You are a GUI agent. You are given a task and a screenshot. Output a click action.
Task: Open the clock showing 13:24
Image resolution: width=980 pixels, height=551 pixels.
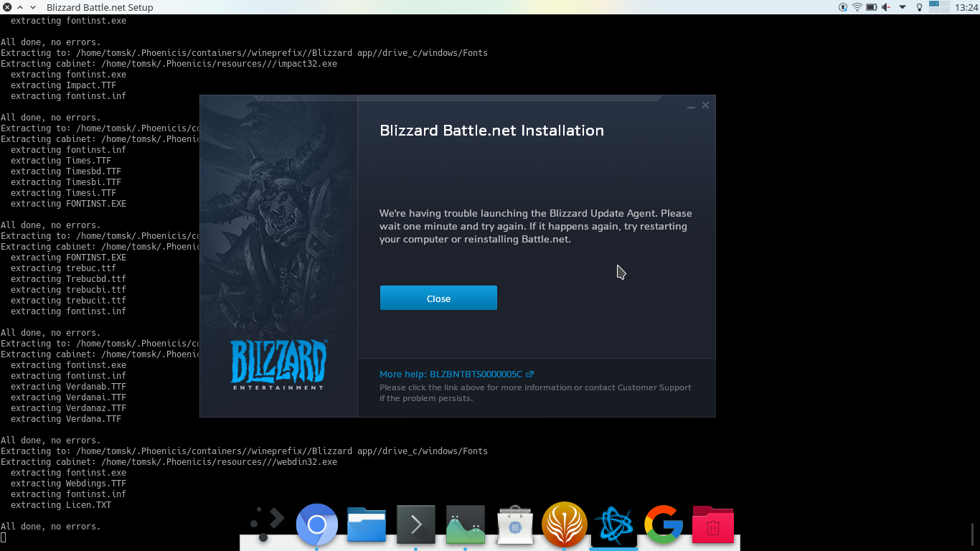pos(966,7)
